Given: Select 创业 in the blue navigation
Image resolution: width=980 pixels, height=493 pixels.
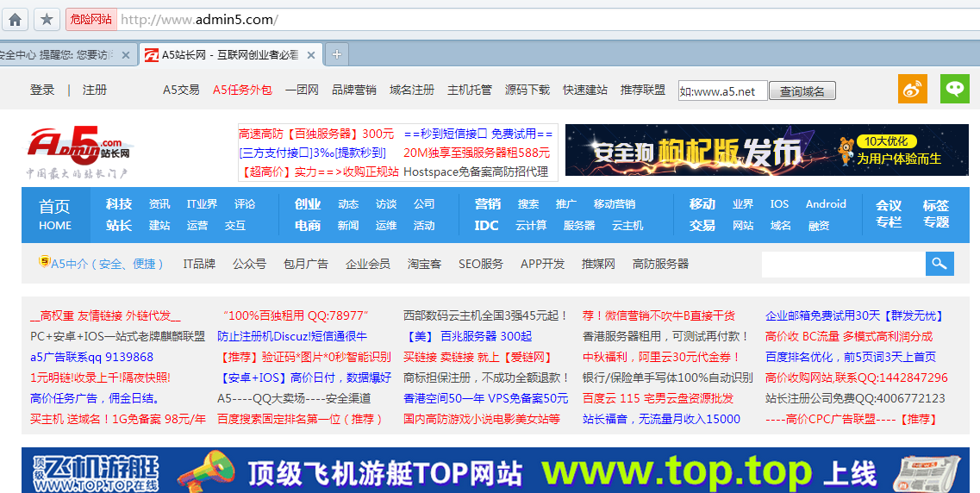Looking at the screenshot, I should click(308, 204).
